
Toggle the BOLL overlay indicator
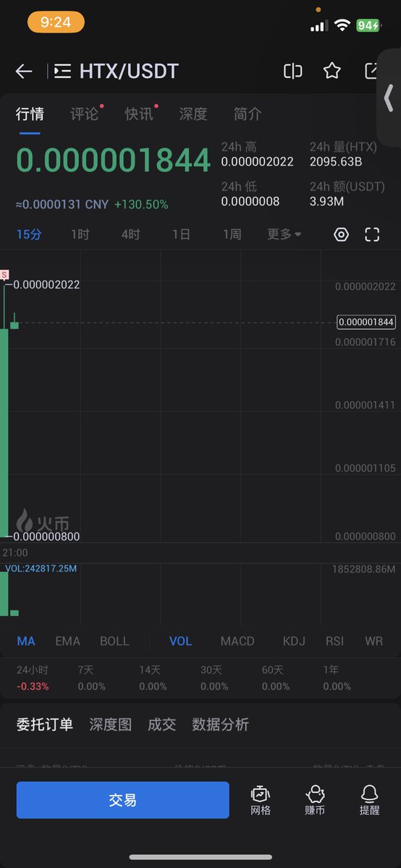114,641
